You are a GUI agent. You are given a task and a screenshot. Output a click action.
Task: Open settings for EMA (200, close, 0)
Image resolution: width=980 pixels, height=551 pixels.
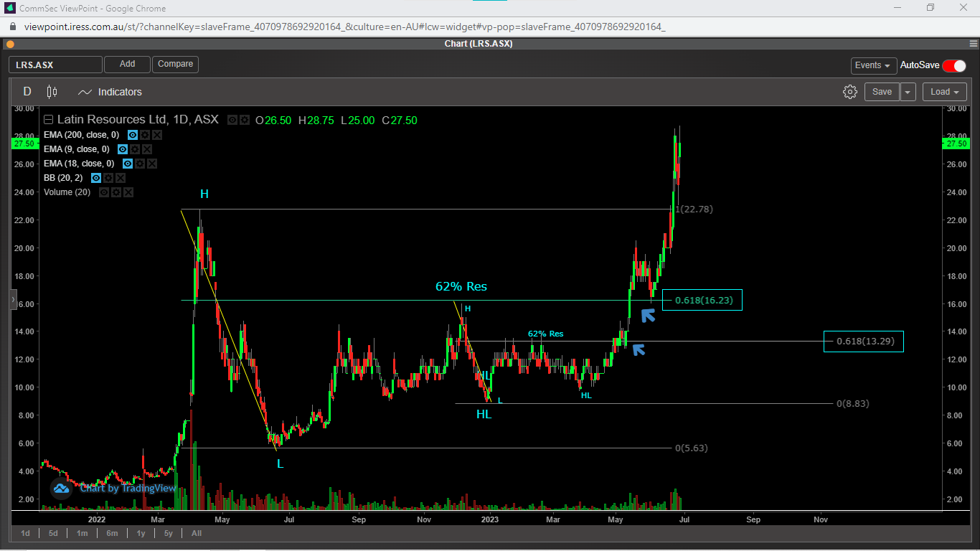145,135
